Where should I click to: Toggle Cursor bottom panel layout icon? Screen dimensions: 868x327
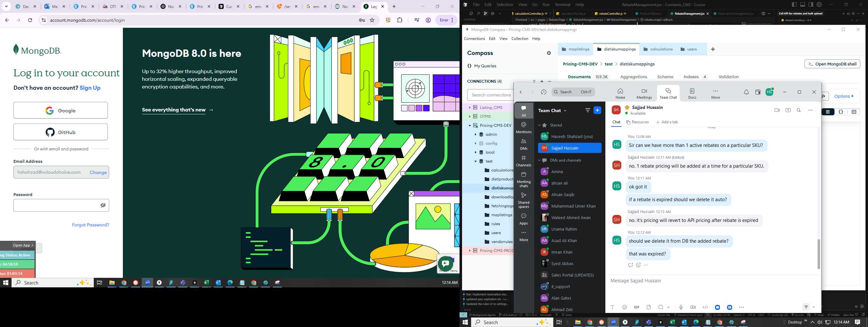pos(802,4)
